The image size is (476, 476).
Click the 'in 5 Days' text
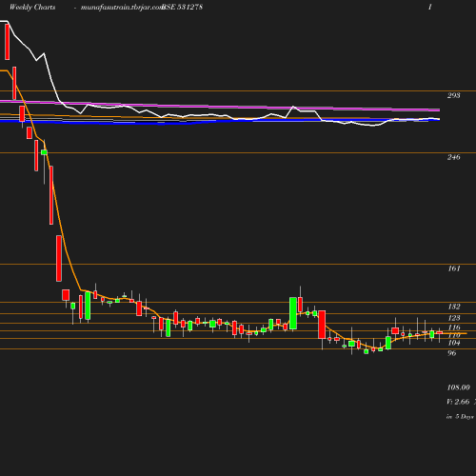[x=460, y=417]
